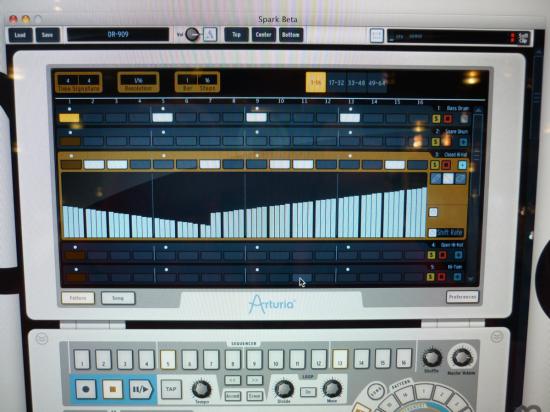Adjust the Shuffle knob
This screenshot has width=550, height=412.
(432, 358)
